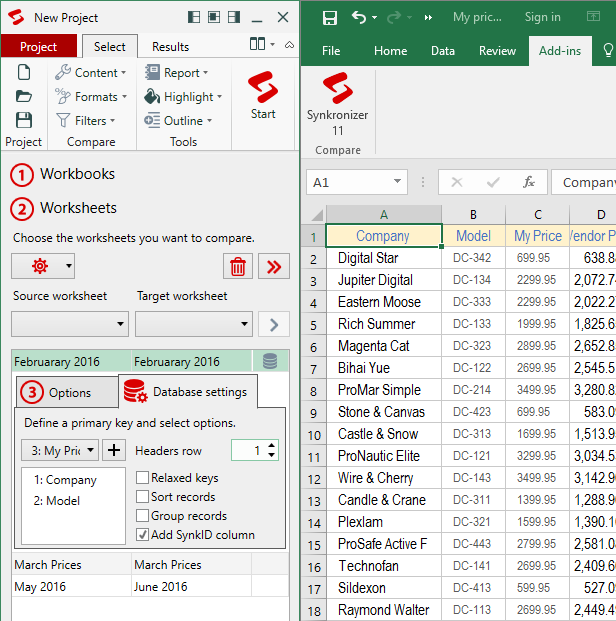Switch to the Project tab

[39, 46]
